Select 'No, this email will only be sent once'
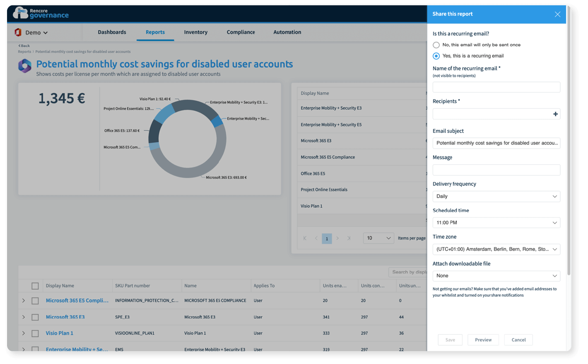This screenshot has width=588, height=364. (x=436, y=45)
